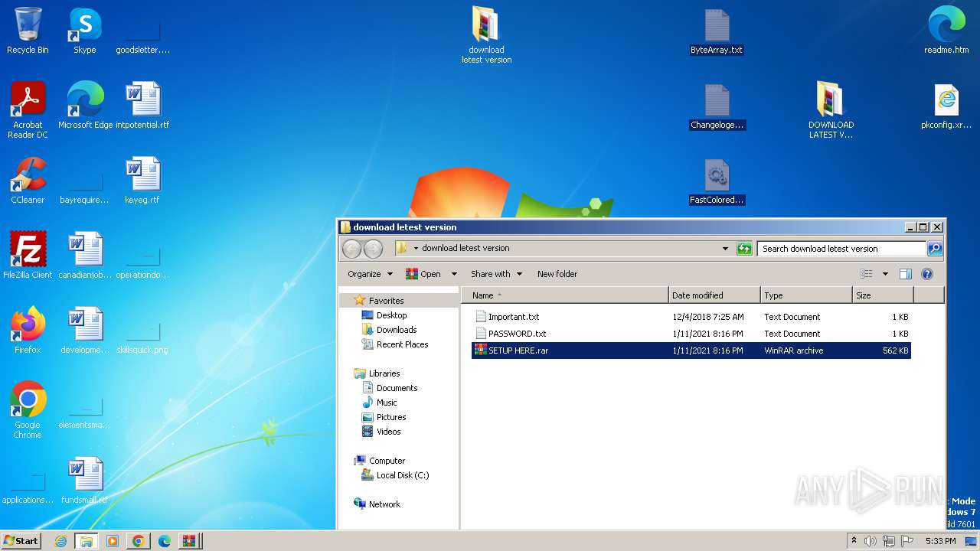Viewport: 980px width, 551px height.
Task: Launch Skype from the desktop
Action: pyautogui.click(x=84, y=31)
